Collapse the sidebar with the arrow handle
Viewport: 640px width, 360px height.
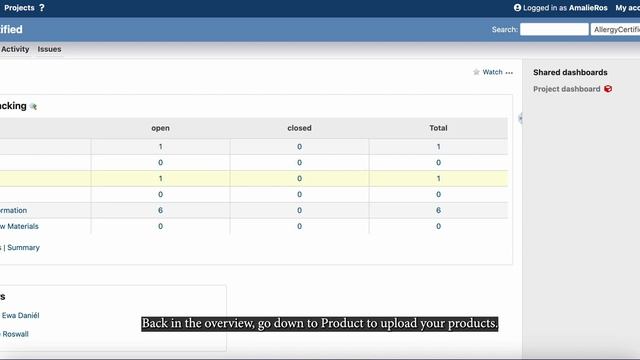(520, 118)
